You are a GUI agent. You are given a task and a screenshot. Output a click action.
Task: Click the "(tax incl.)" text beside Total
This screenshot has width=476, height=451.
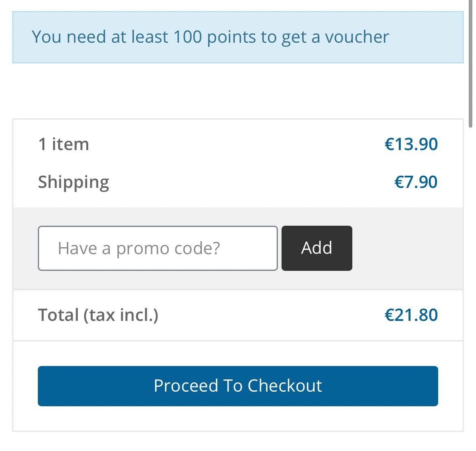coord(121,315)
